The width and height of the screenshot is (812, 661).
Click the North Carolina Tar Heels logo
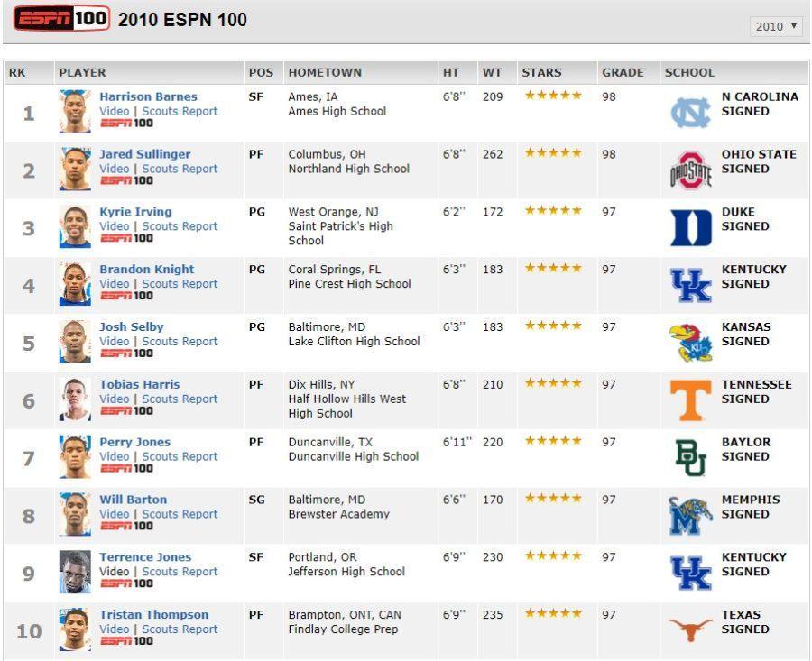pos(691,113)
